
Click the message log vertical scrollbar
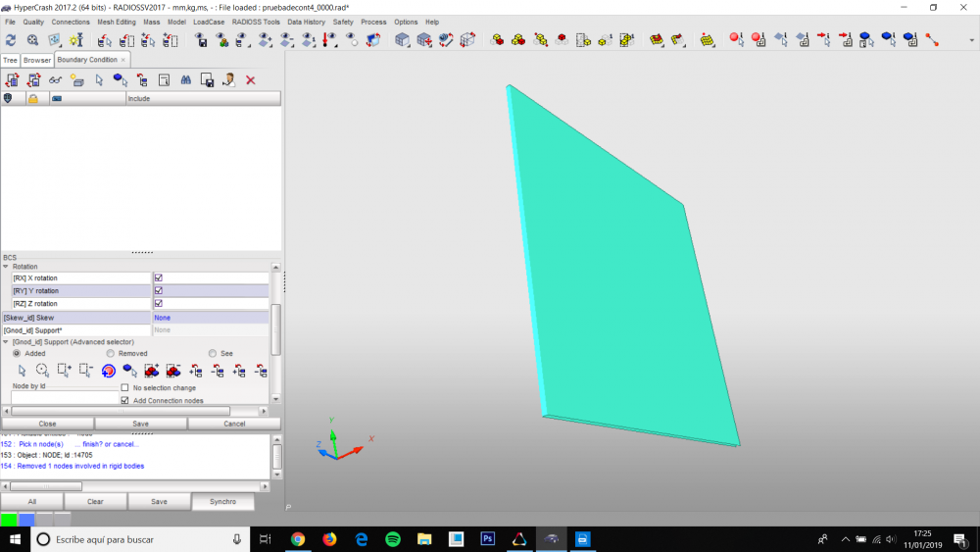277,456
